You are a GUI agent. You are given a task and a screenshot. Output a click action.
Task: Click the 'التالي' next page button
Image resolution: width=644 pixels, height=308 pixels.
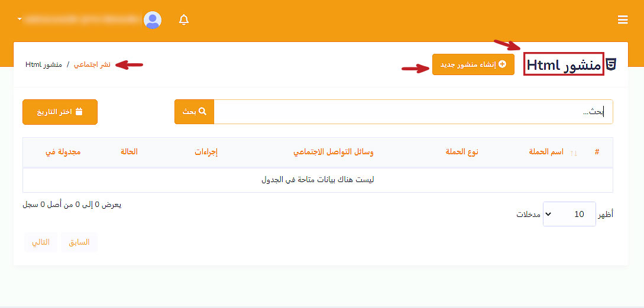coord(41,242)
